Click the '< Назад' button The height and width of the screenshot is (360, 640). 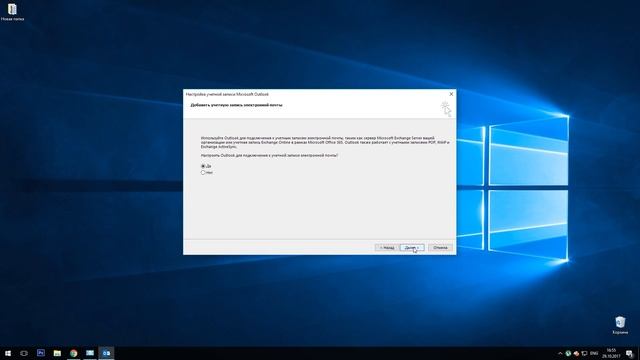coord(387,248)
